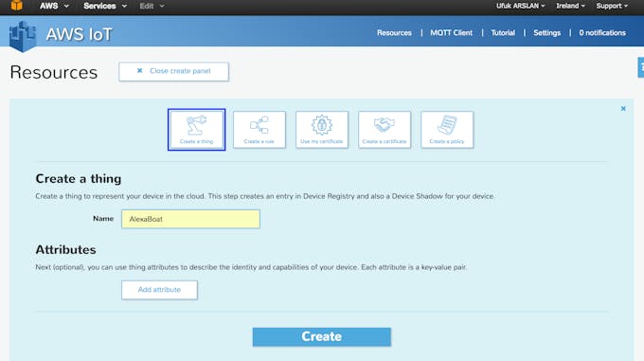Dismiss panel with the small X icon
The image size is (644, 361).
click(x=623, y=109)
